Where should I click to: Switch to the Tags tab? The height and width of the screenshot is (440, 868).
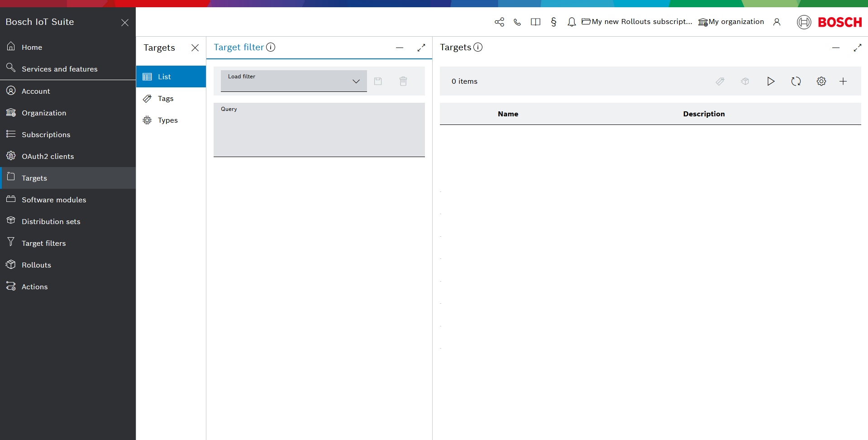(x=166, y=99)
